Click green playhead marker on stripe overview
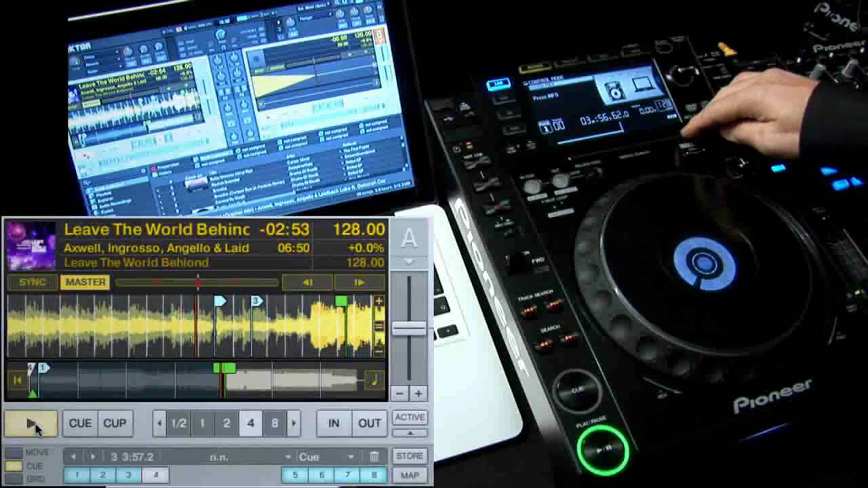The image size is (868, 488). click(x=225, y=368)
